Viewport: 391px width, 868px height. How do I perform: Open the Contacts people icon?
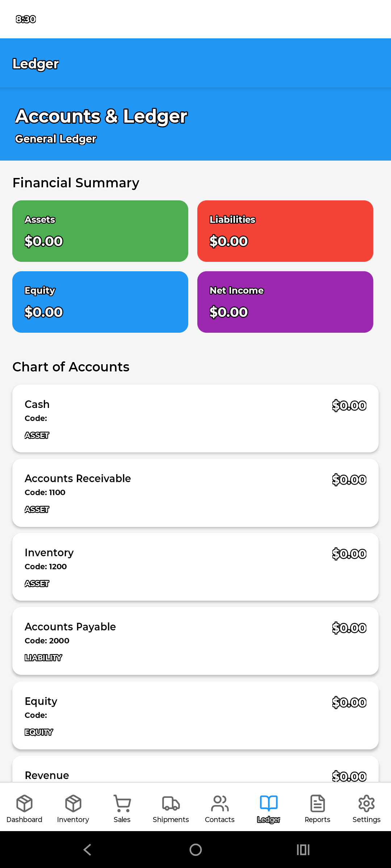coord(220,803)
